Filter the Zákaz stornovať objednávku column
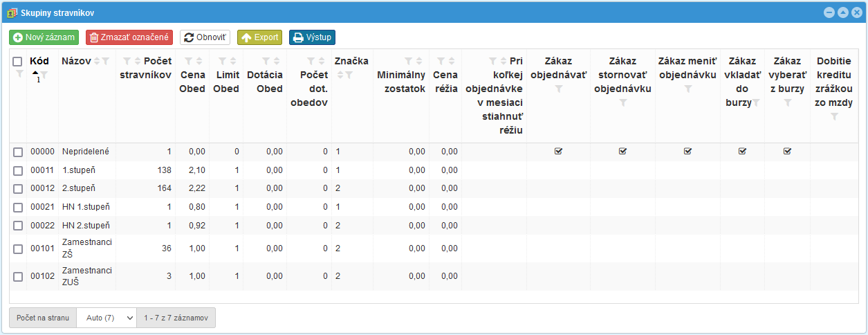The image size is (868, 335). point(623,102)
